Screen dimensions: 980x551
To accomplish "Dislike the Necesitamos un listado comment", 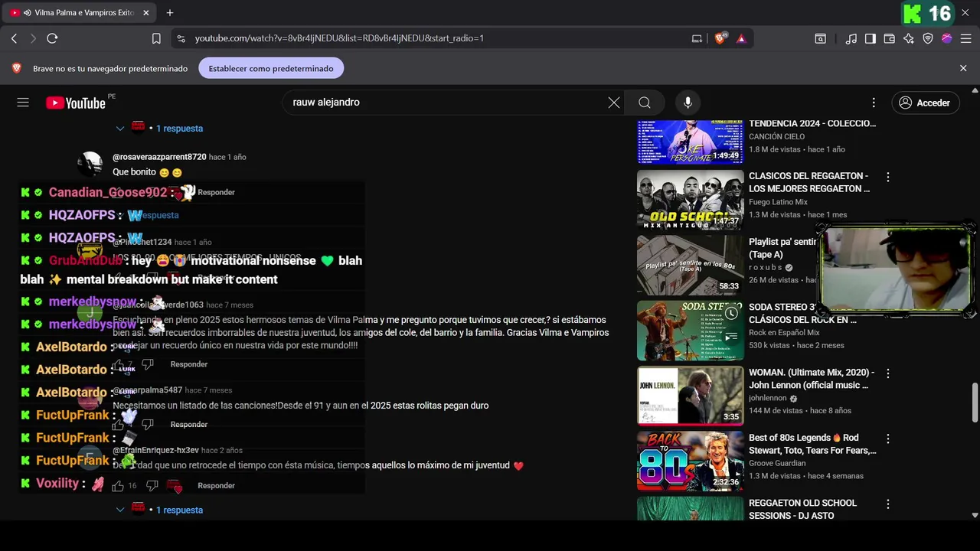I will (x=148, y=425).
